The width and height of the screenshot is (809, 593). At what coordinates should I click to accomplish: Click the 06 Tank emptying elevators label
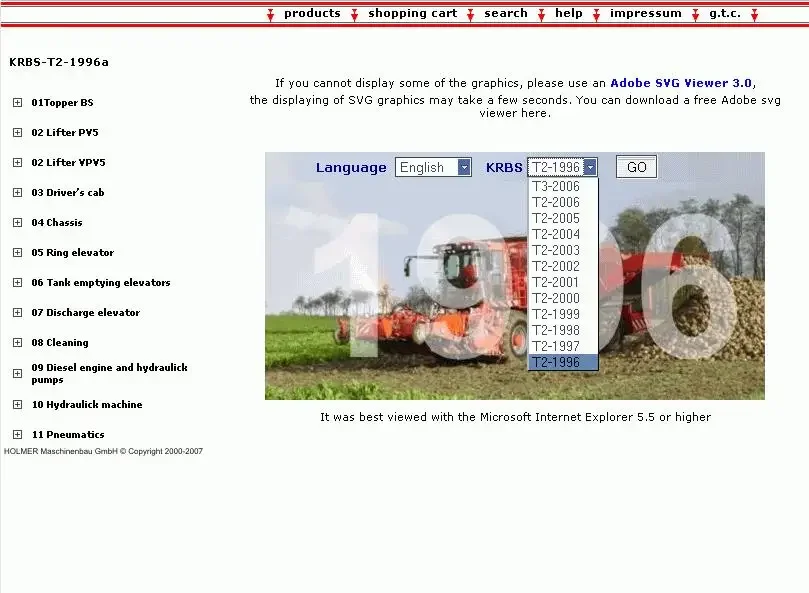(x=101, y=282)
